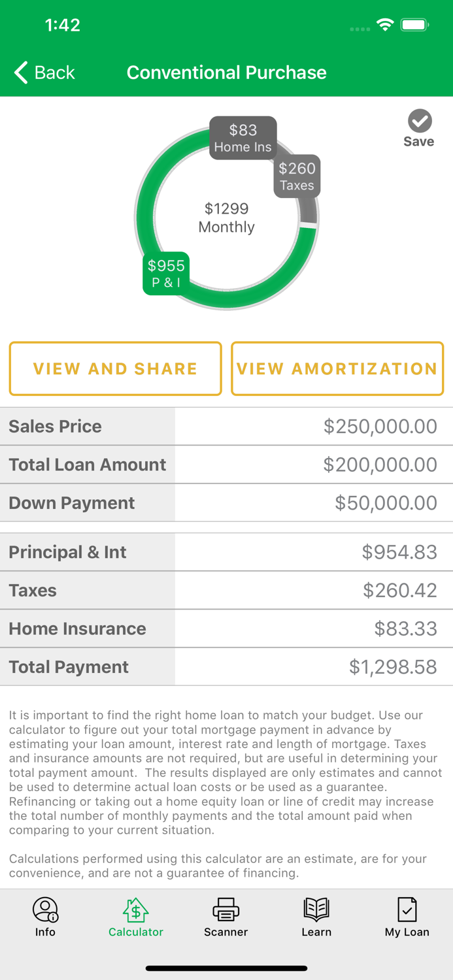Open VIEW AMORTIZATION
This screenshot has height=980, width=453.
point(337,368)
